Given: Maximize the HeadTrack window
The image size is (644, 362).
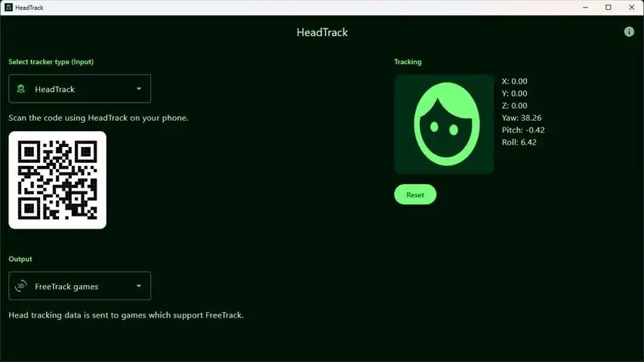Looking at the screenshot, I should 609,8.
